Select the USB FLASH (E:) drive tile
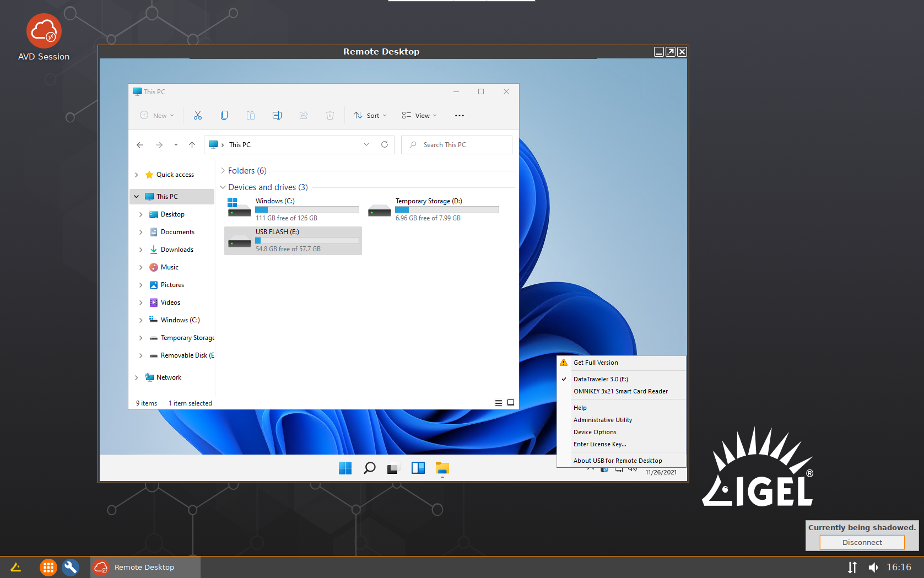The height and width of the screenshot is (578, 924). click(x=293, y=240)
